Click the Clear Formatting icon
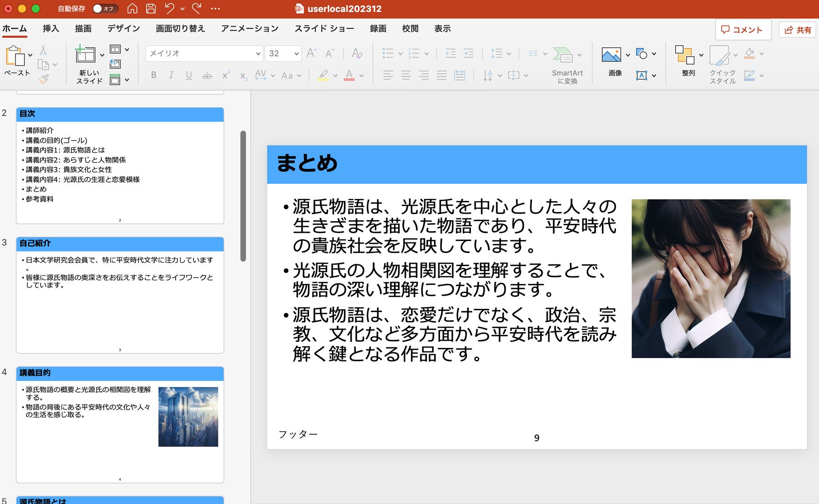Image resolution: width=819 pixels, height=504 pixels. [x=357, y=53]
